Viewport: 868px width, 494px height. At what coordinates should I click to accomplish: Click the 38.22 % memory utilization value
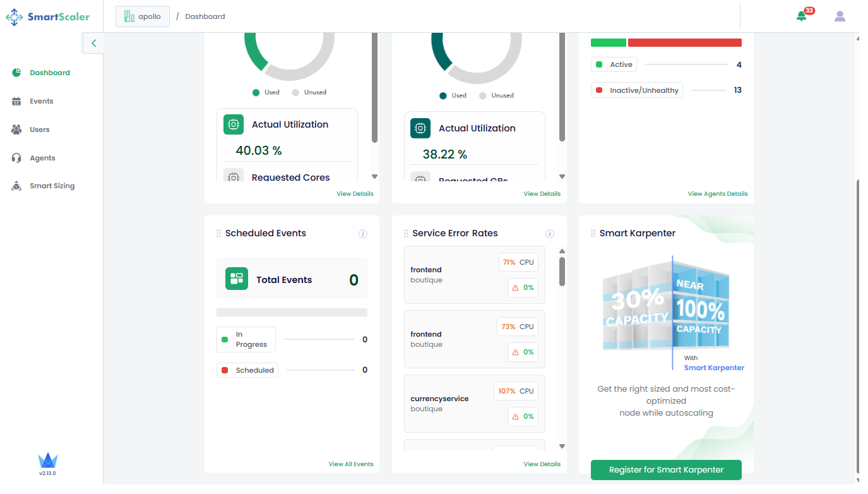[445, 154]
